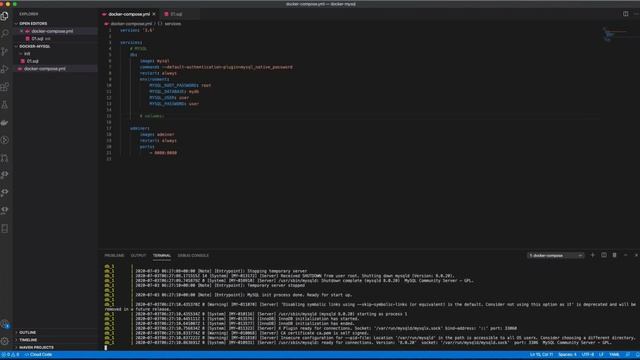This screenshot has width=640, height=360.
Task: Create a new terminal with plus icon
Action: [593, 255]
